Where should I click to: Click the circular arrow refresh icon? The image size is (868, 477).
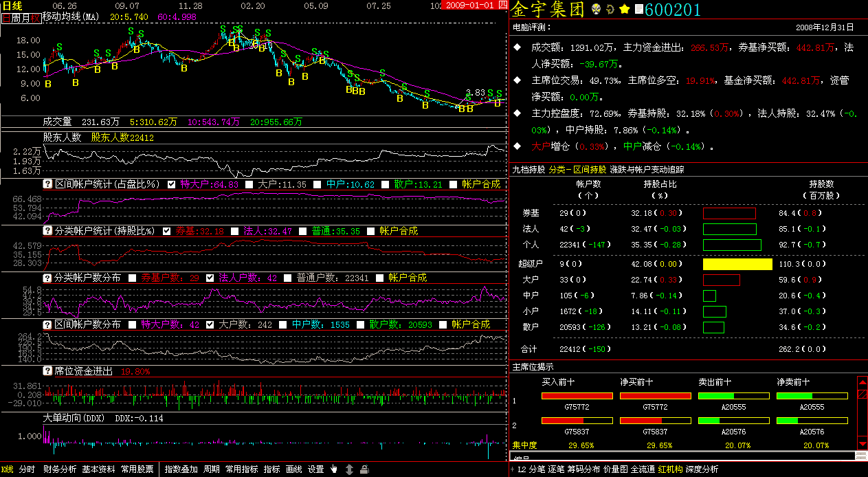click(610, 10)
